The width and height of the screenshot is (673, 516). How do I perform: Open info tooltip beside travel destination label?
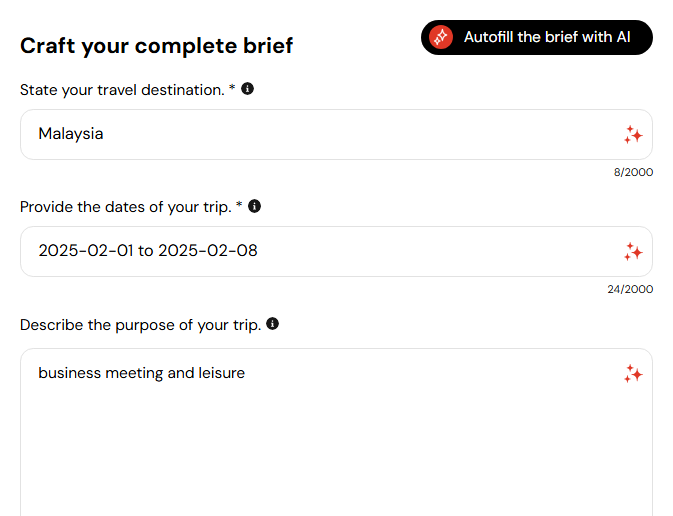point(247,89)
